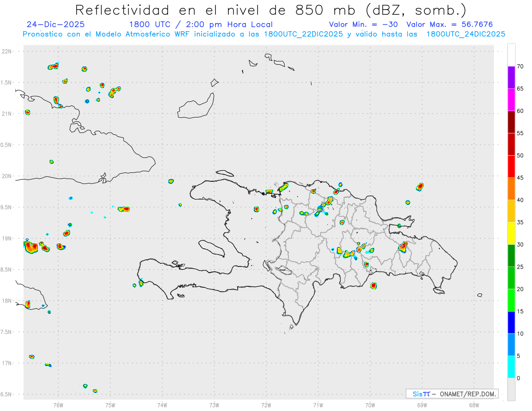Click the colorbar tick label '10'
This screenshot has height=411, width=532.
click(x=520, y=333)
